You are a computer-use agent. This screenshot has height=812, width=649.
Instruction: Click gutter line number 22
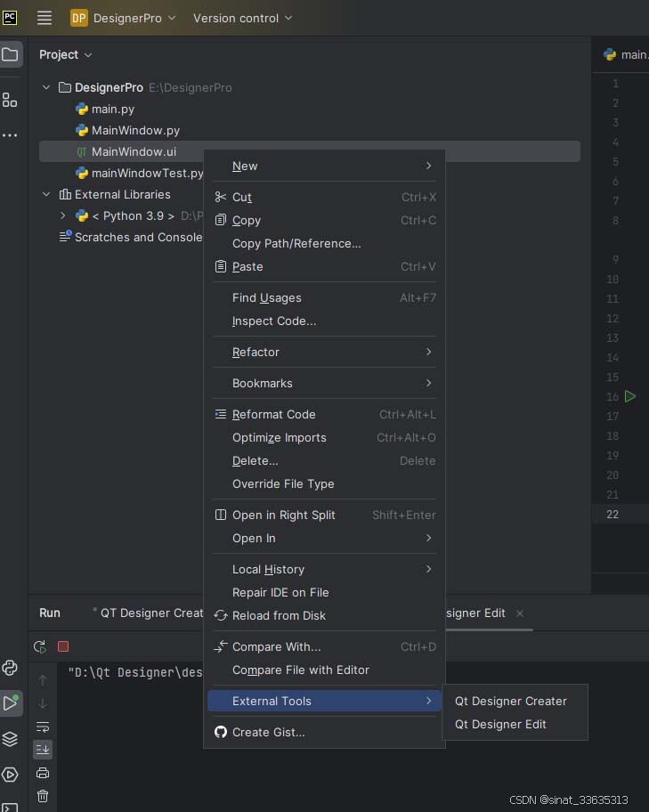pos(612,515)
